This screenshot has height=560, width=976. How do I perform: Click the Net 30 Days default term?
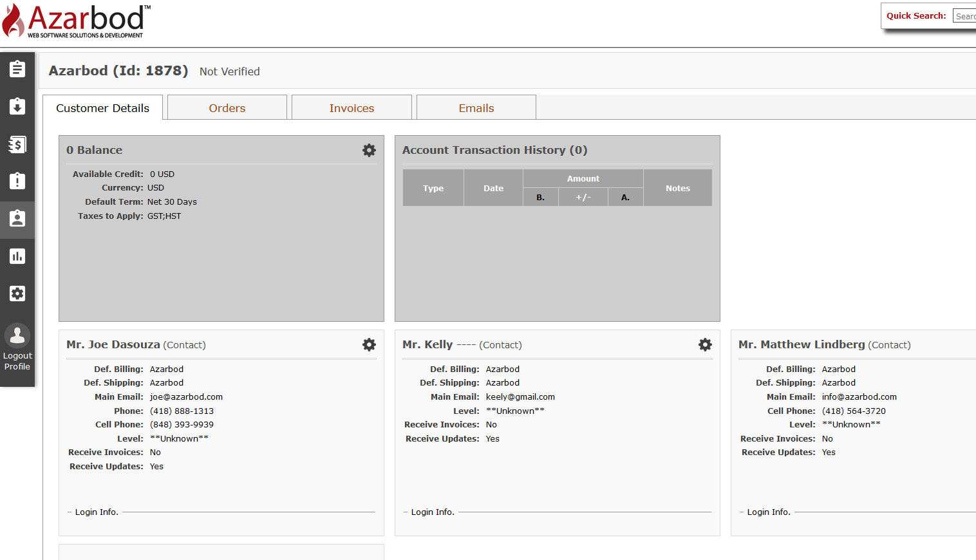click(172, 202)
